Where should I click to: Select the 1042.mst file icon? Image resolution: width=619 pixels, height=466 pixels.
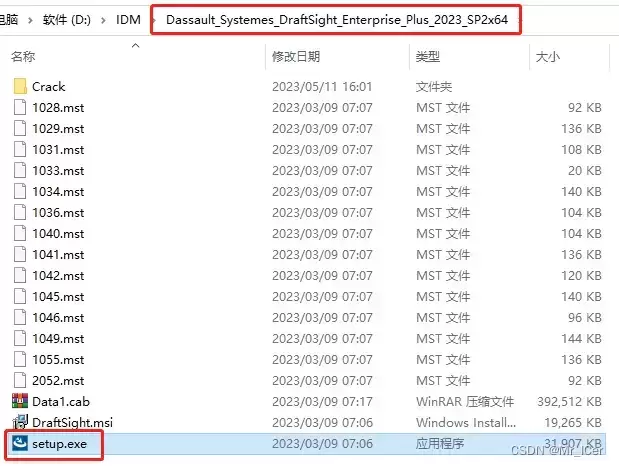tap(20, 275)
